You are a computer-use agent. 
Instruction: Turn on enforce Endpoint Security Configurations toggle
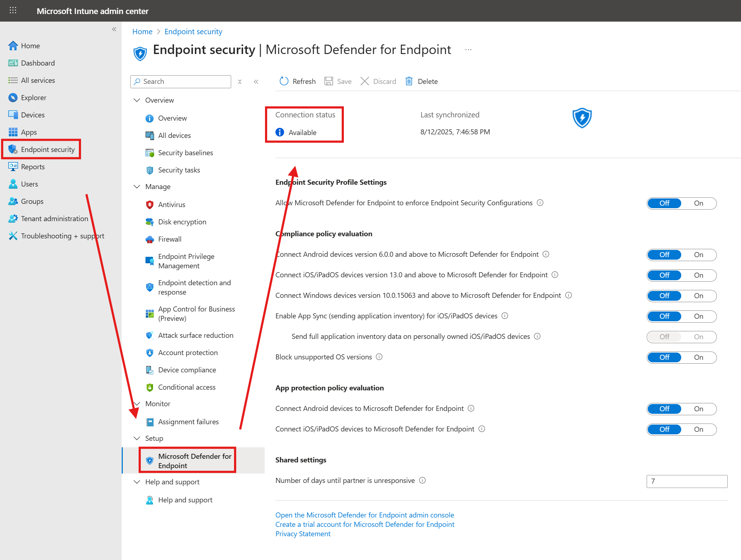click(699, 203)
